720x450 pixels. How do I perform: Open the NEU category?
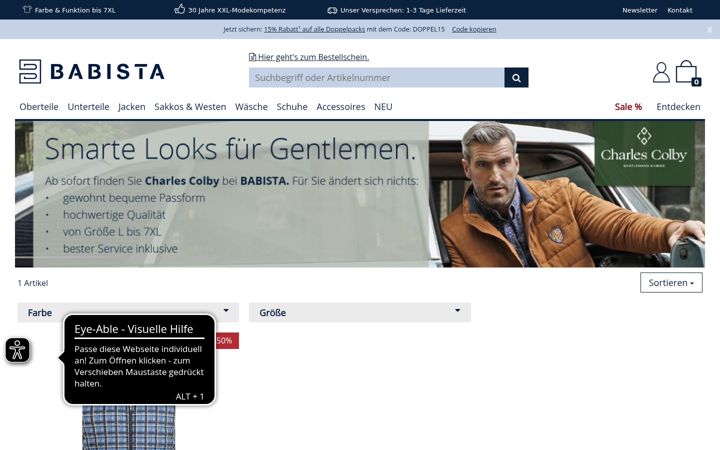click(383, 107)
